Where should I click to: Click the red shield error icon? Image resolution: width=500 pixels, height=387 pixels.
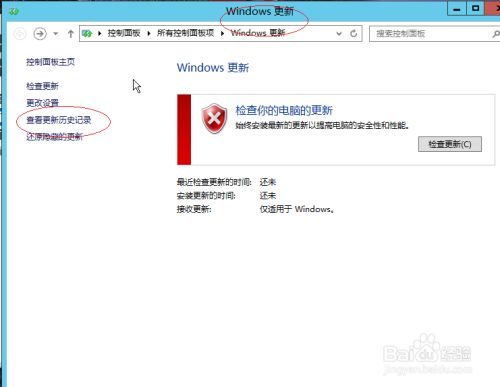[x=214, y=119]
